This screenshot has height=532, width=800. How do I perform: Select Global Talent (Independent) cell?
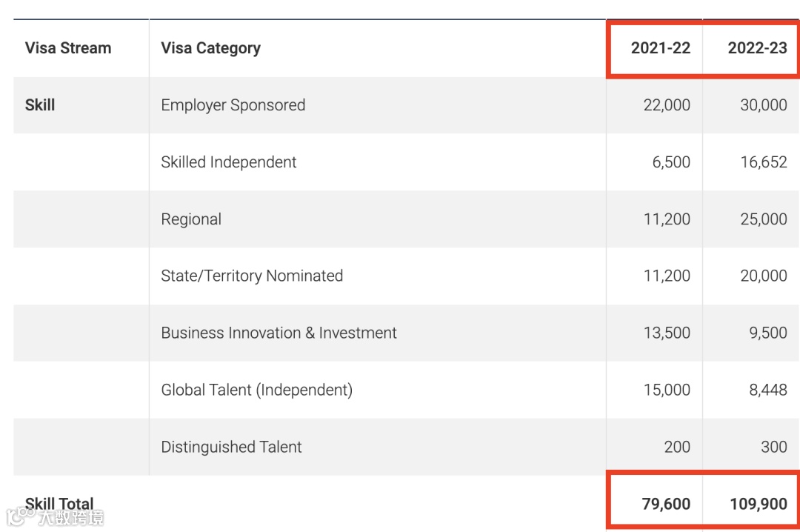(x=256, y=390)
